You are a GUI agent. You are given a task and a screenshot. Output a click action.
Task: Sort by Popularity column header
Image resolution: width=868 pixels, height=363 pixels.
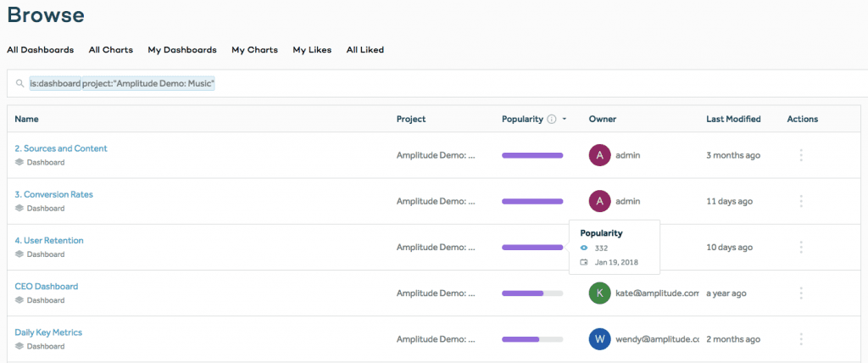522,119
